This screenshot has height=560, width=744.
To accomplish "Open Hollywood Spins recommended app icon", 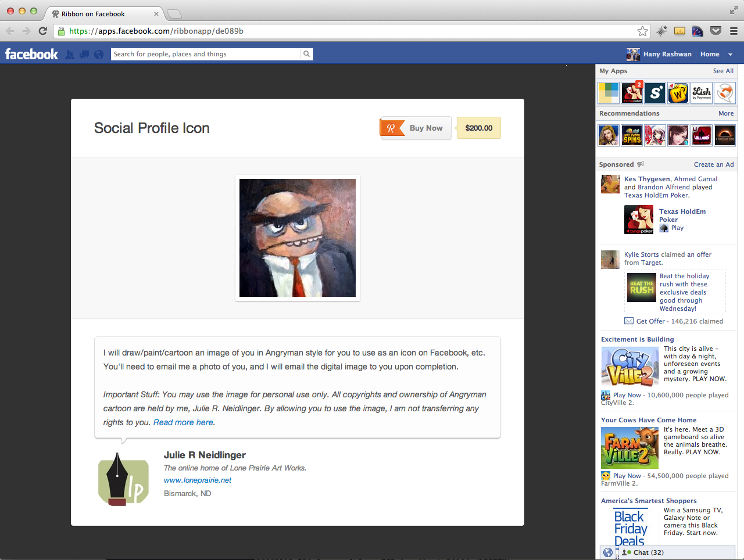I will point(632,135).
